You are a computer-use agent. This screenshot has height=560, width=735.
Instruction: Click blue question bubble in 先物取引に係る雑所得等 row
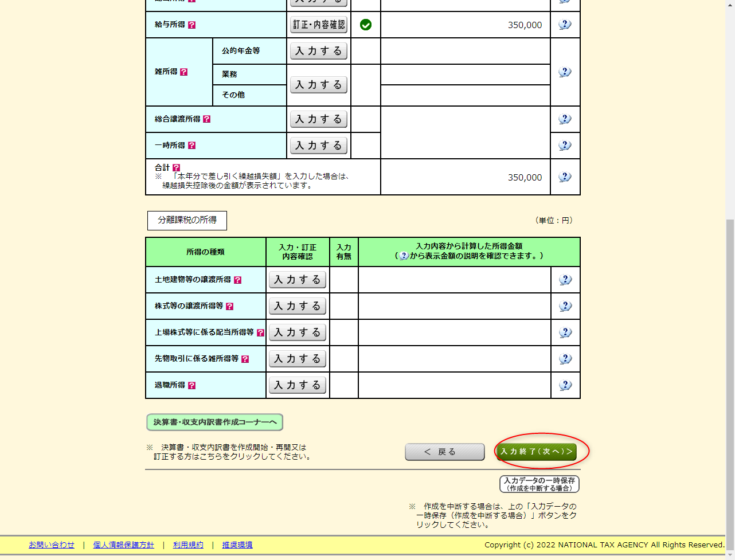point(565,359)
